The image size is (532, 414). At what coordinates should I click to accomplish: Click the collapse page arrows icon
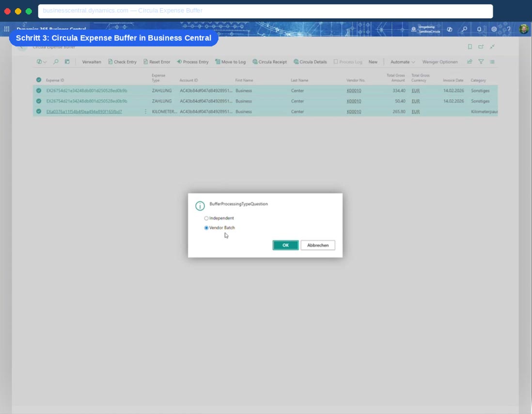click(x=492, y=46)
